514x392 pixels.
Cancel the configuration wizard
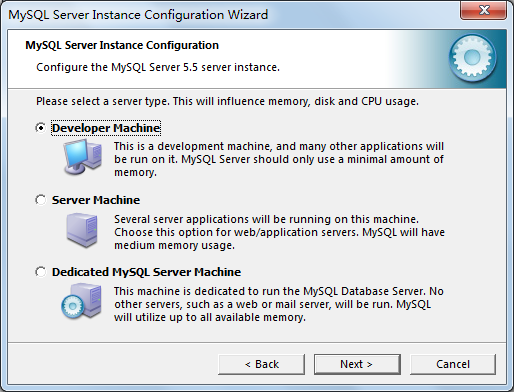pyautogui.click(x=453, y=364)
